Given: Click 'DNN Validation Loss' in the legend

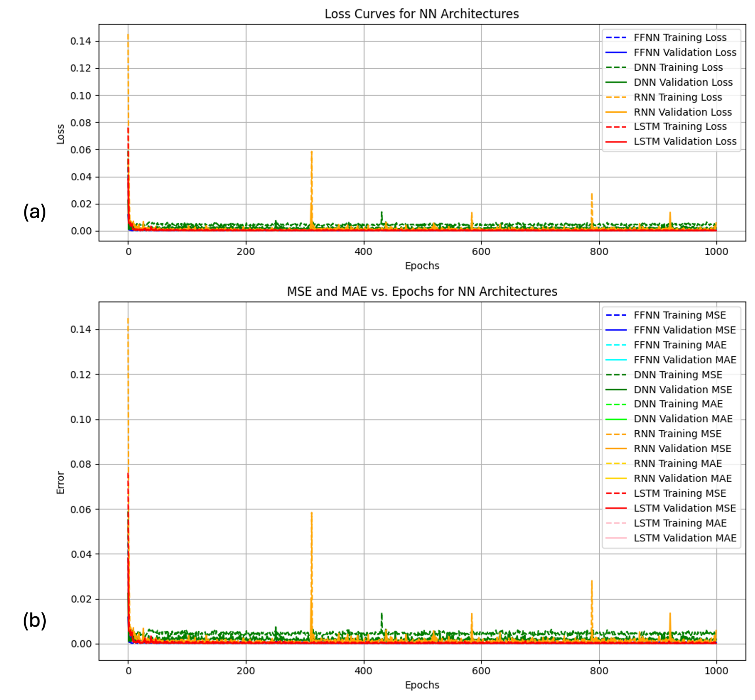Looking at the screenshot, I should point(669,82).
